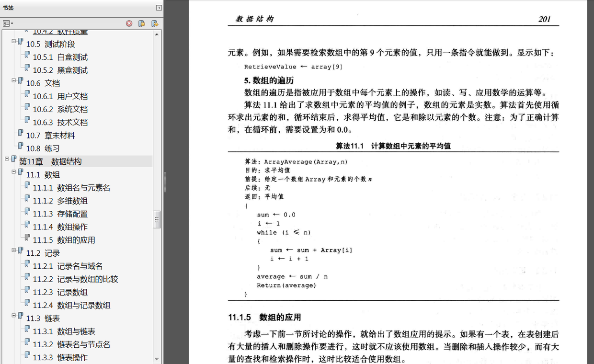Screen dimensions: 594x364
Task: Click bookmark icon beside 11.1.5 数组的应用
Action: pyautogui.click(x=27, y=238)
